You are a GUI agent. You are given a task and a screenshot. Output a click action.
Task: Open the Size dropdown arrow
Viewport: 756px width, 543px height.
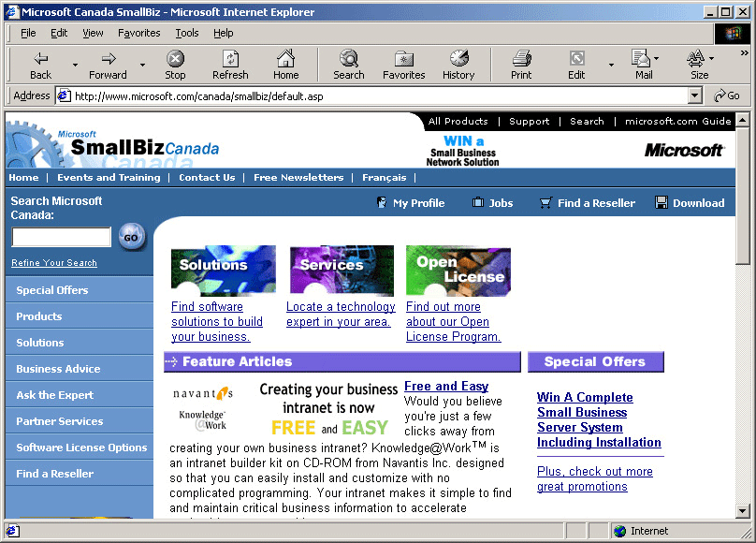712,58
